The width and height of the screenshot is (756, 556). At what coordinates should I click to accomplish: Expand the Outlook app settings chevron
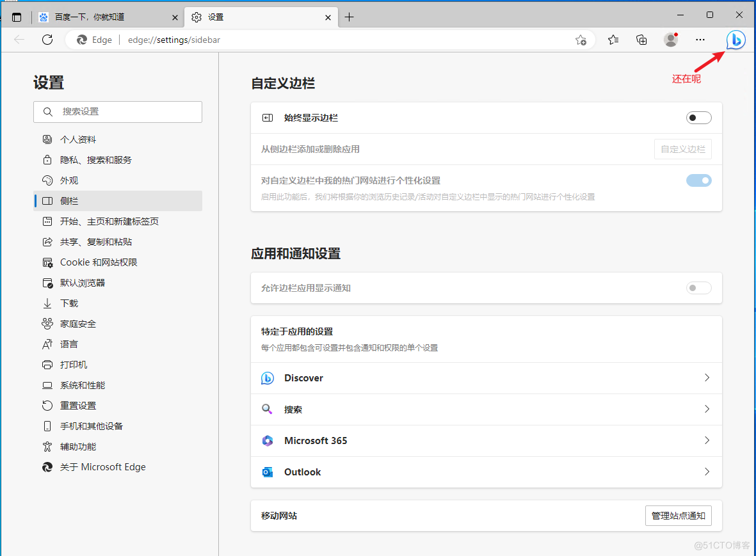coord(707,472)
